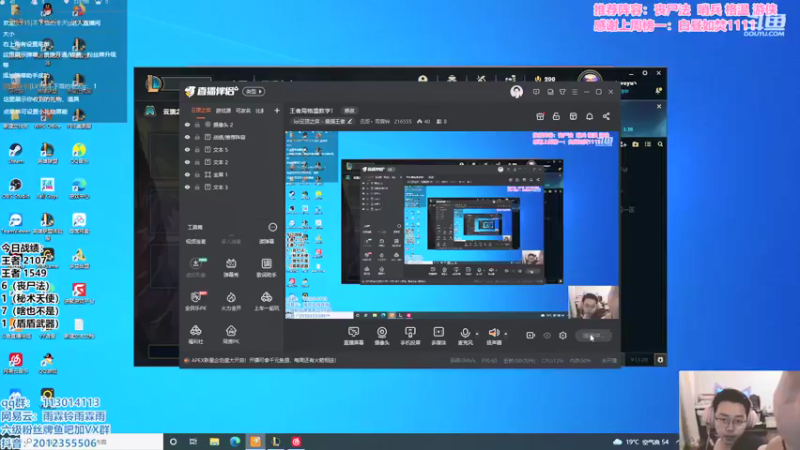Click the Windows search box in the taskbar

pyautogui.click(x=82, y=442)
